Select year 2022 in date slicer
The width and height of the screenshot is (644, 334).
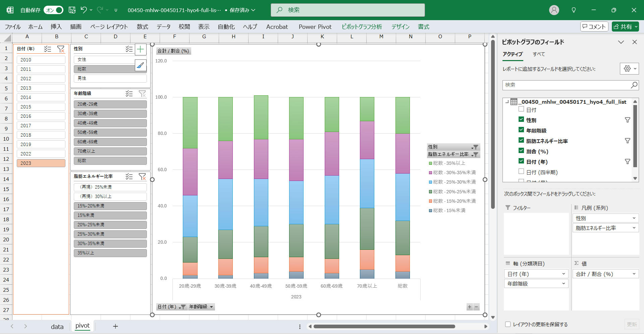(41, 154)
